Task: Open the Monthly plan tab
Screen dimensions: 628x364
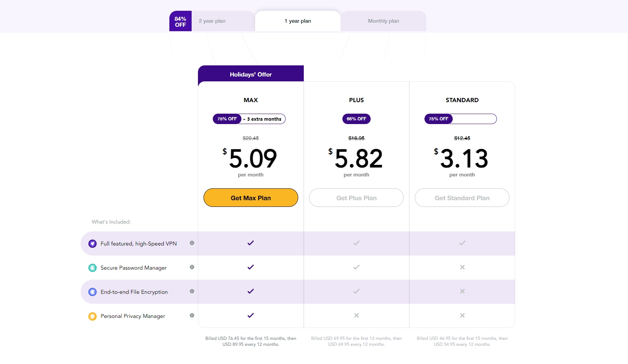Action: coord(384,21)
